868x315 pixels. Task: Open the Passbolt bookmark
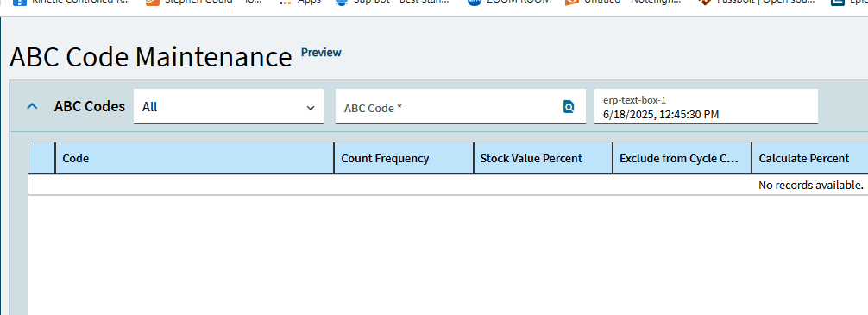(x=756, y=3)
